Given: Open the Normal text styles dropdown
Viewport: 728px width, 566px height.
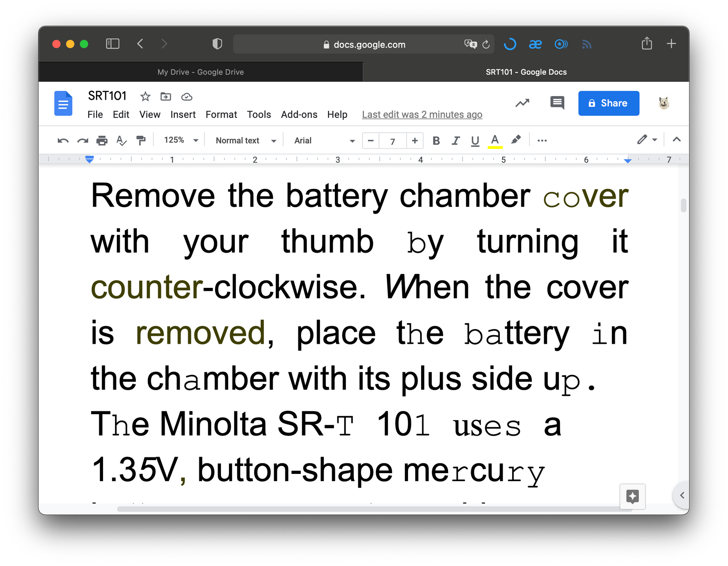Looking at the screenshot, I should [x=244, y=140].
